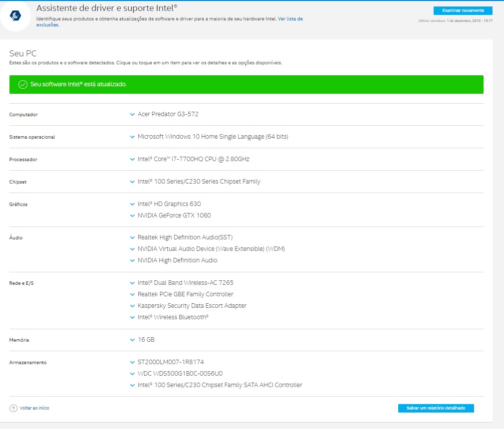Select the 16 GB memory value
Screen dimensions: 504x429
point(146,340)
